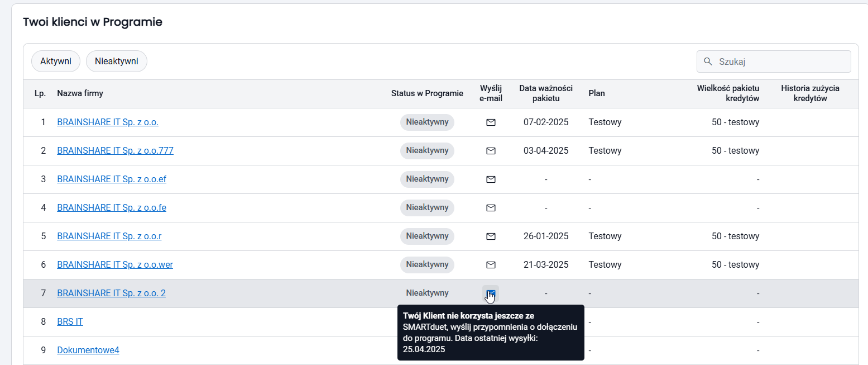This screenshot has width=868, height=365.
Task: Click Nieaktywny status badge in row 1
Action: [428, 122]
